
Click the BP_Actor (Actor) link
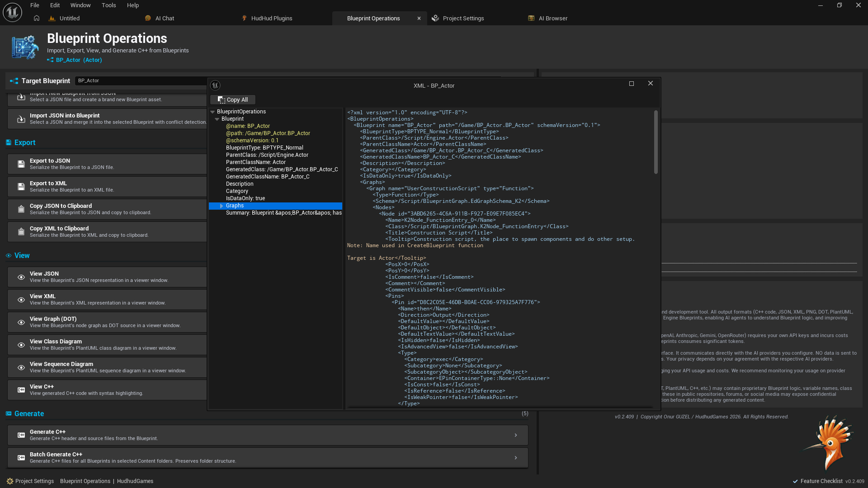coord(79,60)
